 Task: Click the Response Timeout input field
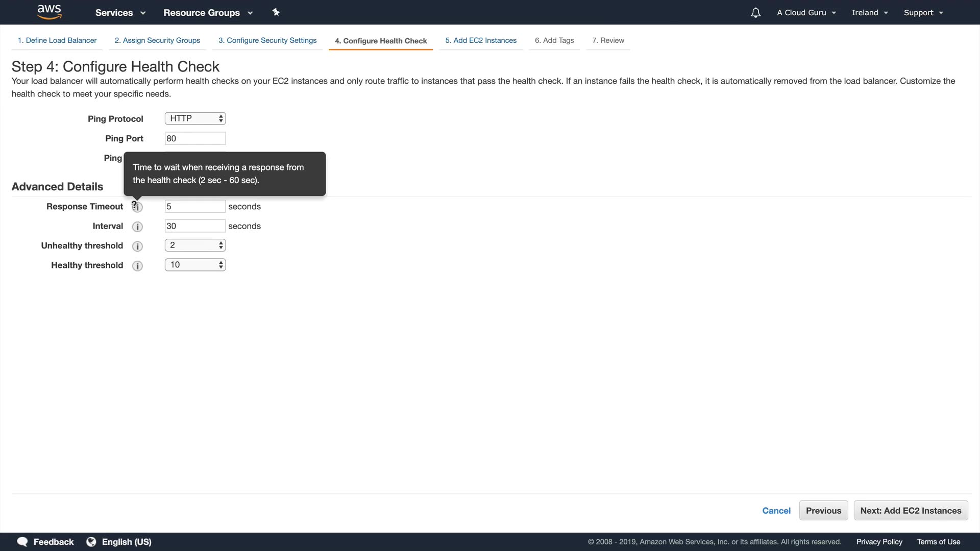195,207
